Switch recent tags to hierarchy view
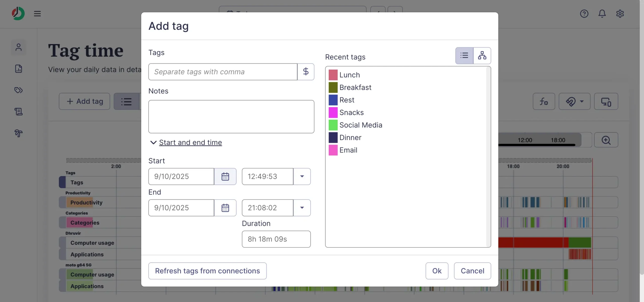This screenshot has height=302, width=644. click(x=482, y=56)
